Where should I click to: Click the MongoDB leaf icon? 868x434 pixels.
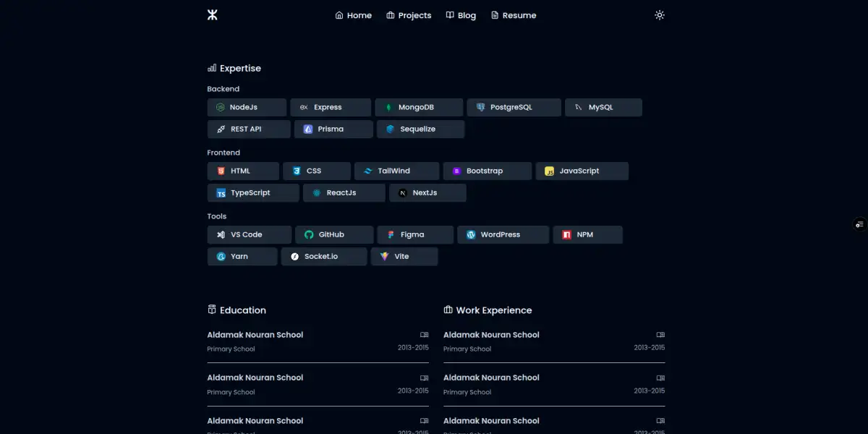point(389,108)
